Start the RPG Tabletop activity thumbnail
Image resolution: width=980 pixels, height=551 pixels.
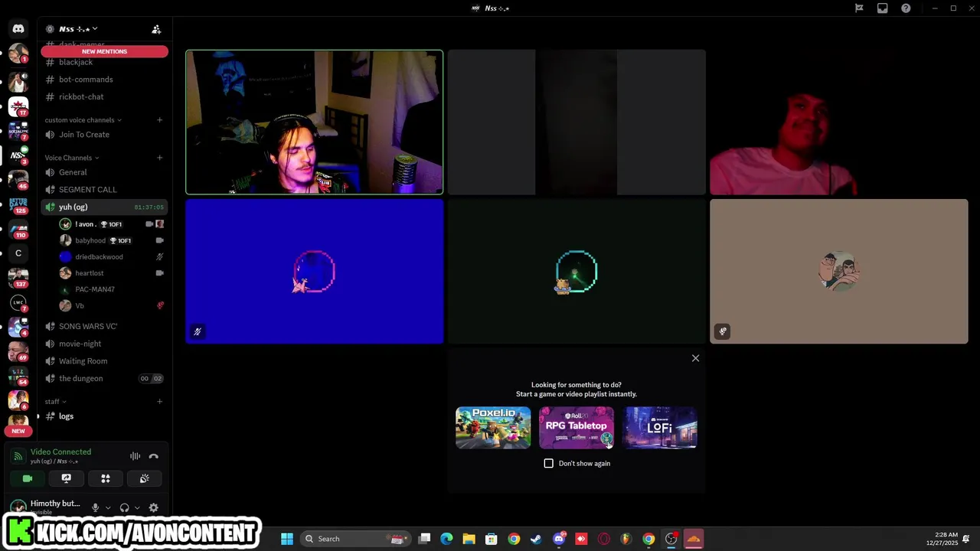click(577, 428)
